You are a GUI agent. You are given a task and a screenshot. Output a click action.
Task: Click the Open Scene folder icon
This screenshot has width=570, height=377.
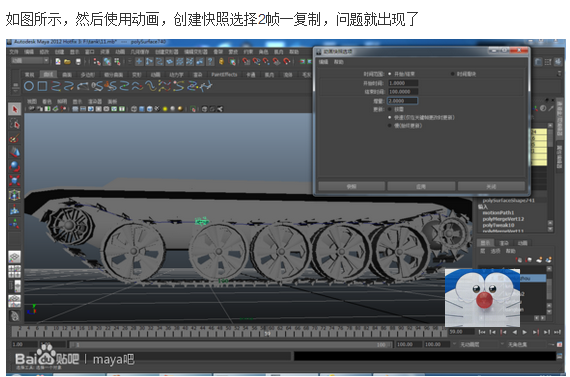click(68, 62)
